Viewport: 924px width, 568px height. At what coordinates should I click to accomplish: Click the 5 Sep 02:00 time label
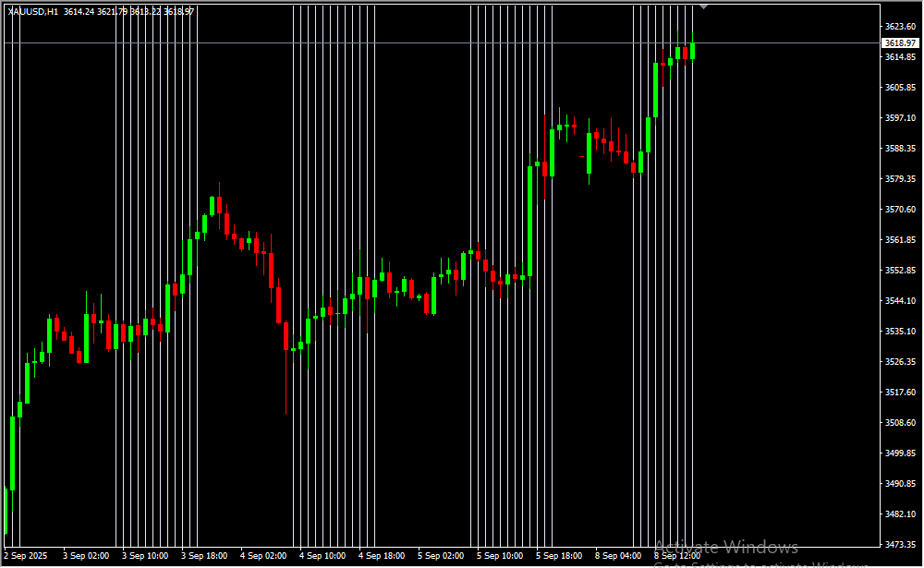coord(441,556)
